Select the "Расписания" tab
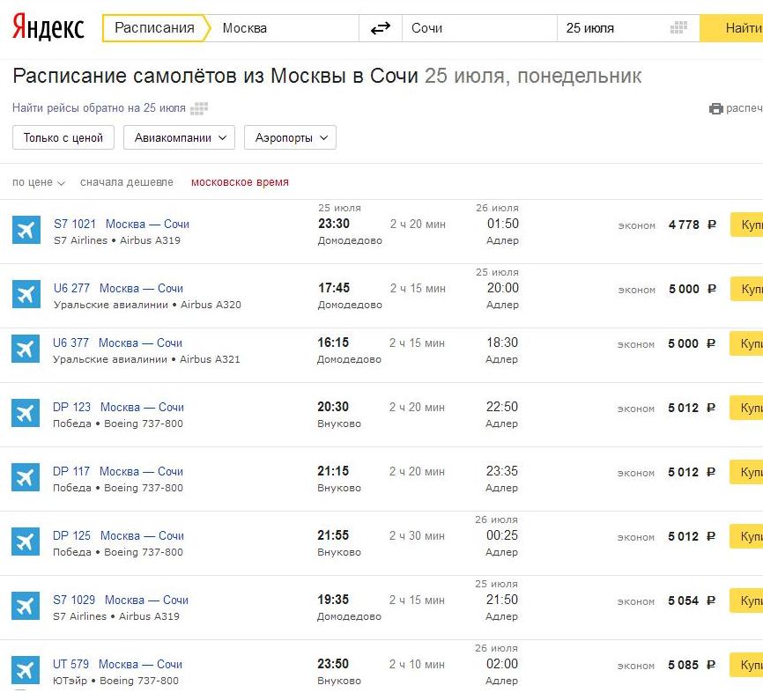 click(x=154, y=28)
